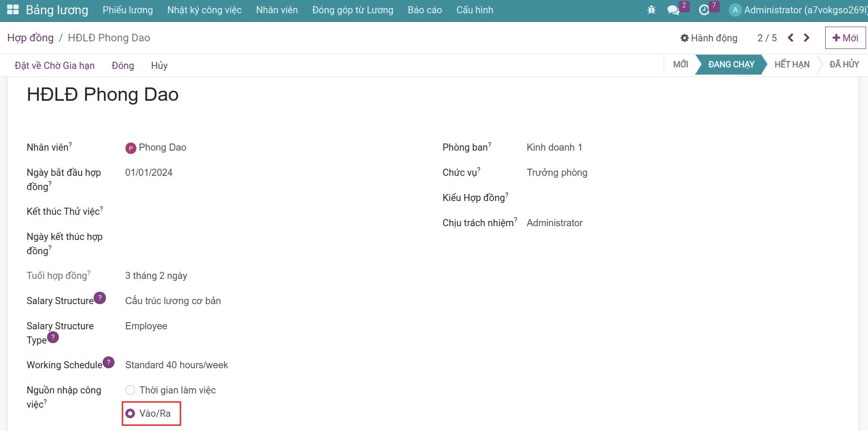This screenshot has height=431, width=868.
Task: Go to the previous contract record arrow
Action: coord(791,38)
